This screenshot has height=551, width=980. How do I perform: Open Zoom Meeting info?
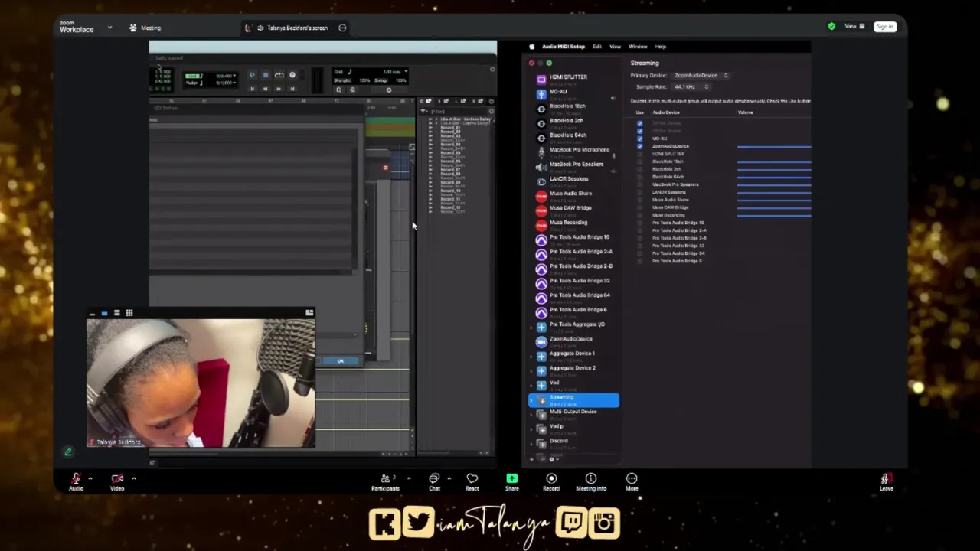click(x=591, y=481)
